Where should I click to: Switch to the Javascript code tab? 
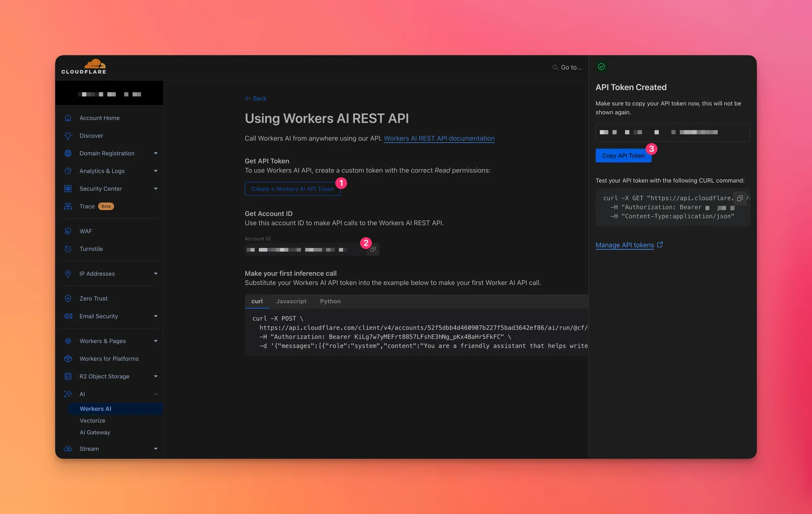291,301
